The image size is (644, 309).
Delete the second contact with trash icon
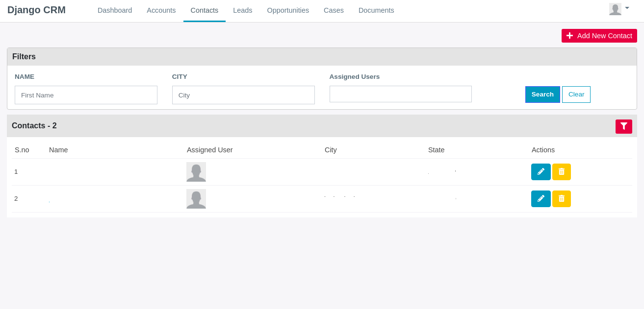click(x=562, y=199)
